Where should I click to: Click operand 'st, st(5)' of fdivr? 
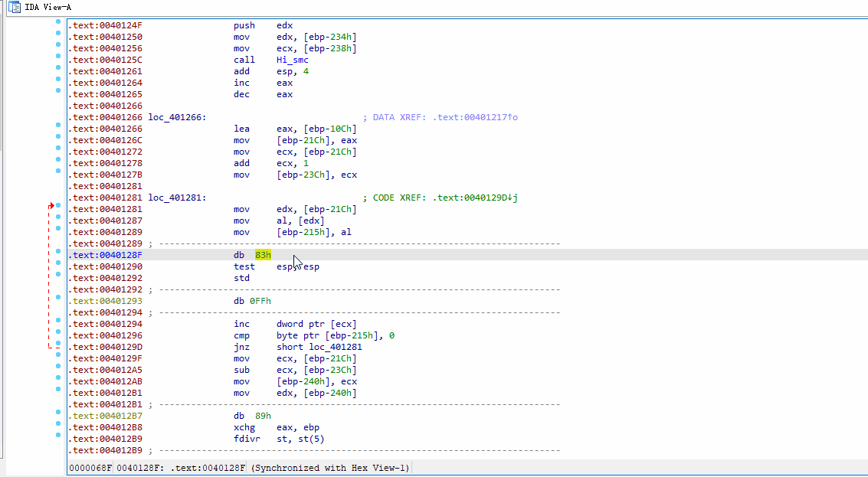(x=300, y=439)
